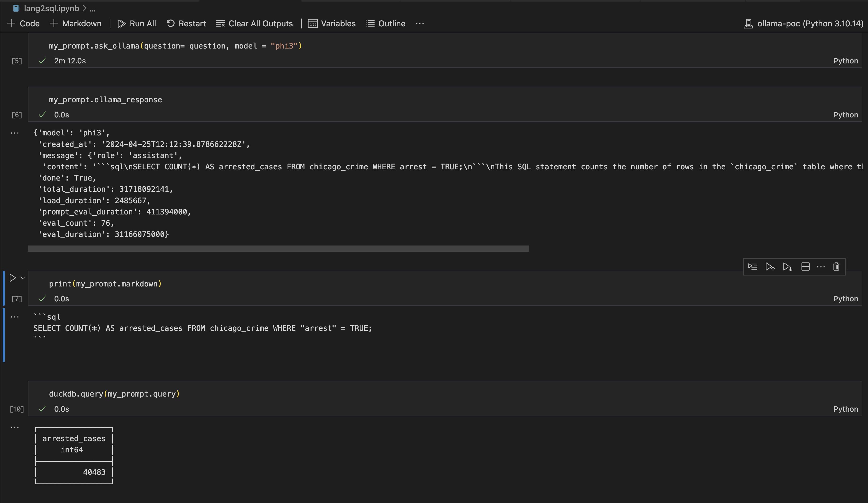Open Variables panel from notebook toolbar
This screenshot has height=503, width=868.
point(331,23)
